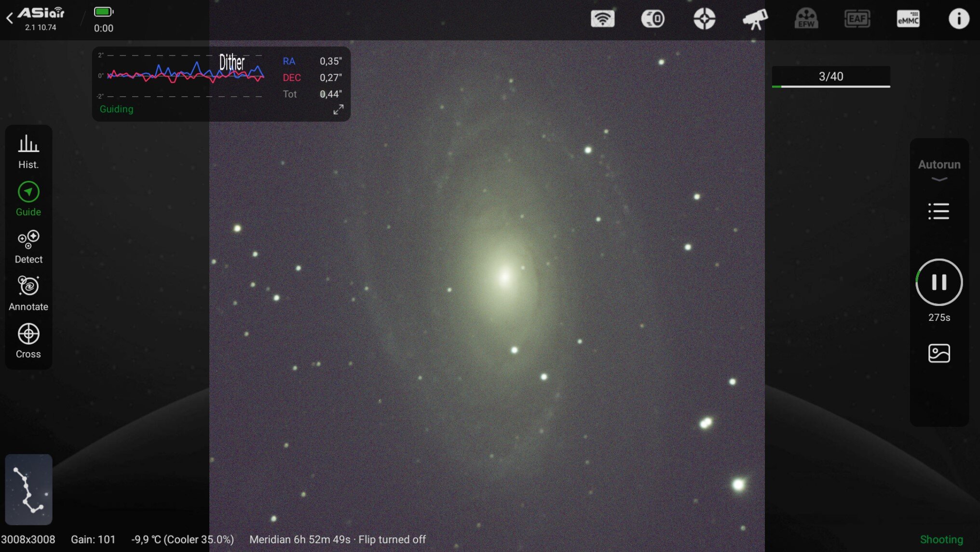Viewport: 980px width, 552px height.
Task: Open the Histogram tool
Action: tap(28, 152)
